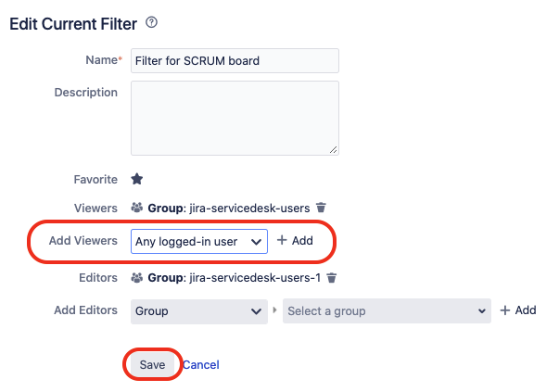
Task: Focus the Name field
Action: pyautogui.click(x=235, y=61)
